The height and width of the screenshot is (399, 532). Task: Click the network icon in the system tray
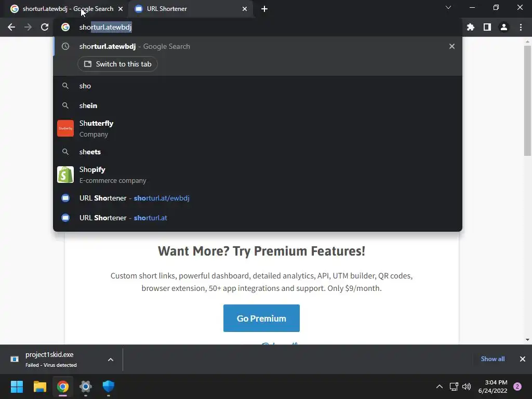click(454, 387)
